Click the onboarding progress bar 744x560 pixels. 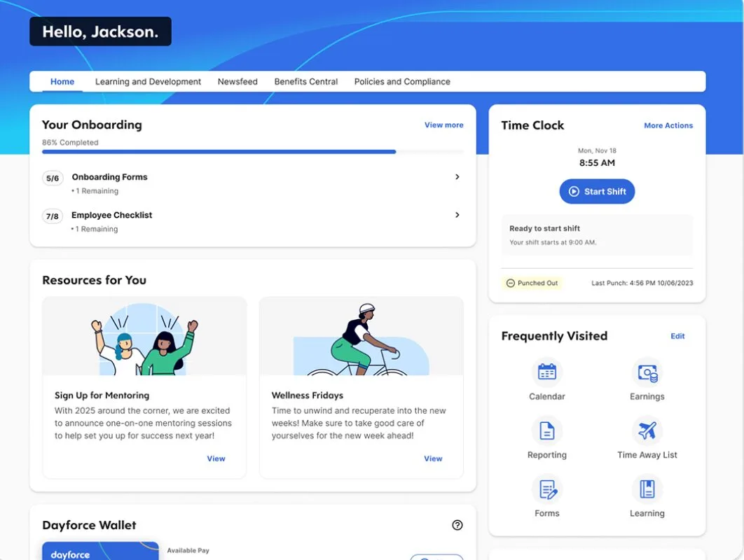pyautogui.click(x=253, y=152)
